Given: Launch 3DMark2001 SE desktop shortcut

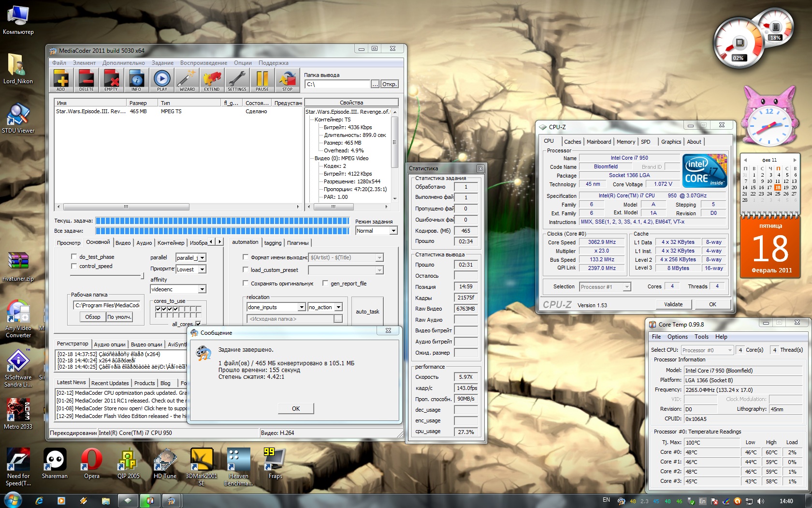Looking at the screenshot, I should coord(202,467).
